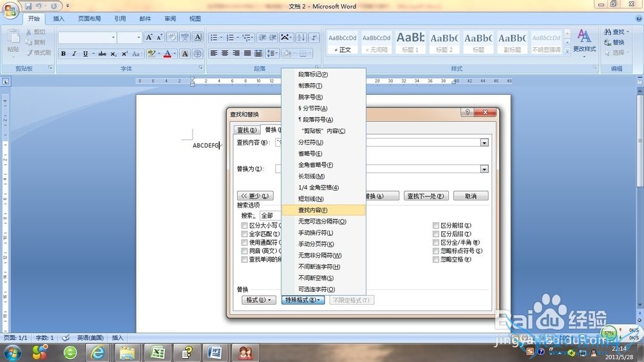Click the Save icon in quick access toolbar
This screenshot has width=644, height=362.
coord(28,6)
